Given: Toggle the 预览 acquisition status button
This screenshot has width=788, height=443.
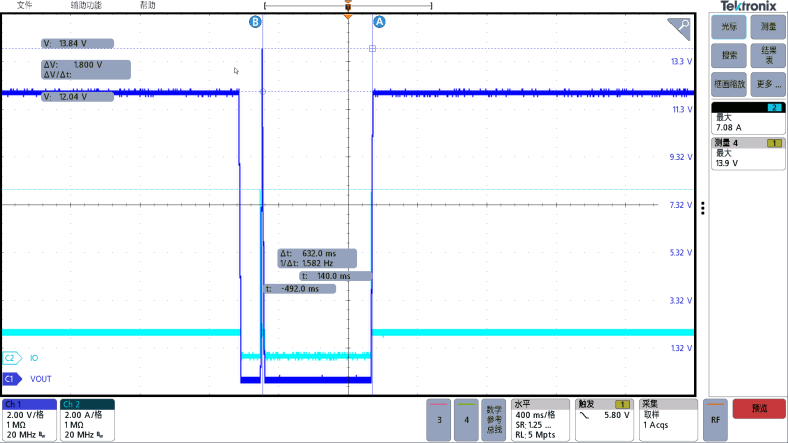Looking at the screenshot, I should pos(758,409).
